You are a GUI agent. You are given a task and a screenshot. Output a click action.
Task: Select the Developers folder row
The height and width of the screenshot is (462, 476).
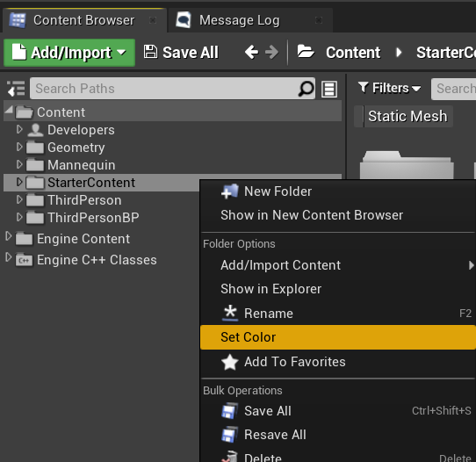click(172, 130)
